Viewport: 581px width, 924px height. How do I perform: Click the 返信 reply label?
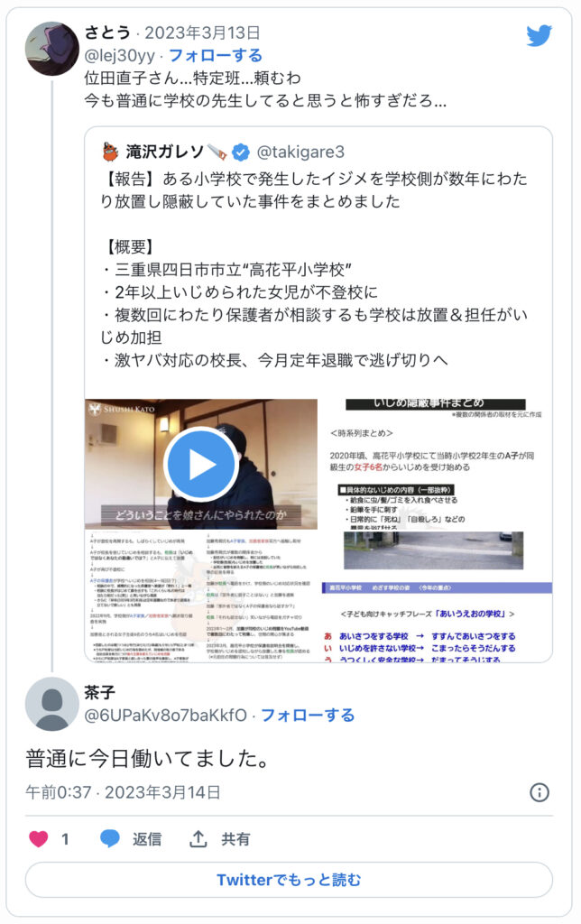coord(147,838)
